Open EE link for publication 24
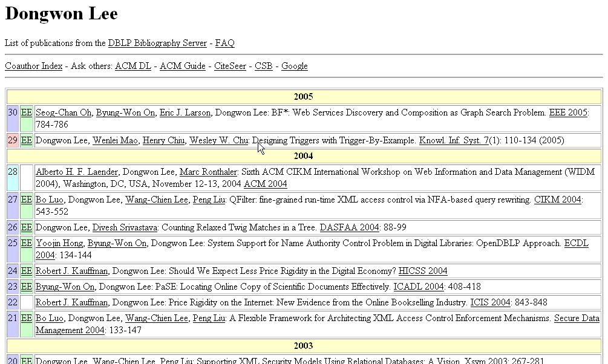Image resolution: width=608 pixels, height=364 pixels. coord(26,271)
